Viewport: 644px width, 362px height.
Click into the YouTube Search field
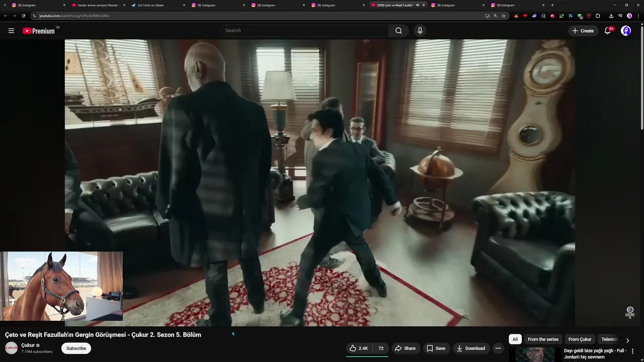304,31
